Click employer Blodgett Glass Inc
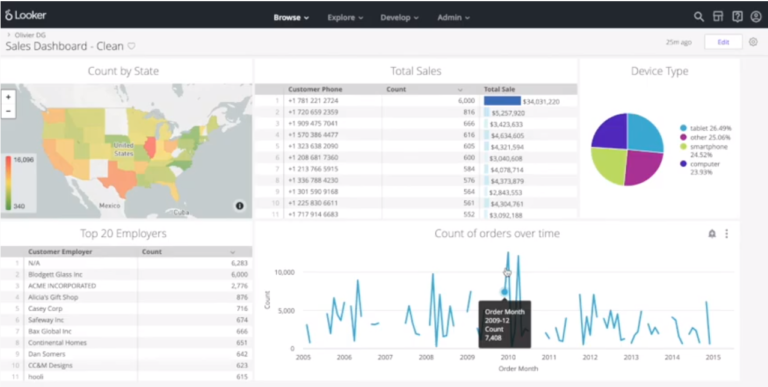The width and height of the screenshot is (768, 387). pyautogui.click(x=55, y=275)
